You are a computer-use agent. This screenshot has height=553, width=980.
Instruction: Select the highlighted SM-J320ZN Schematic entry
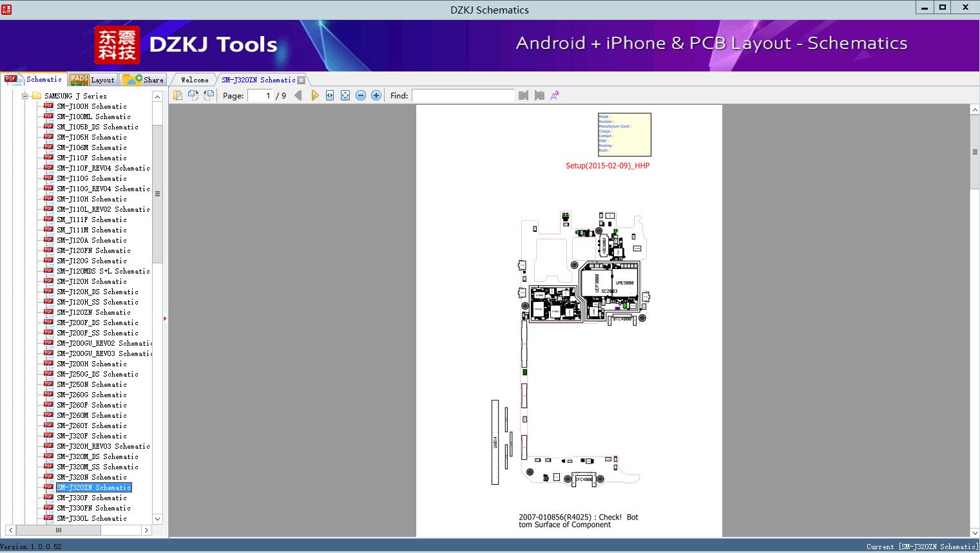[93, 487]
